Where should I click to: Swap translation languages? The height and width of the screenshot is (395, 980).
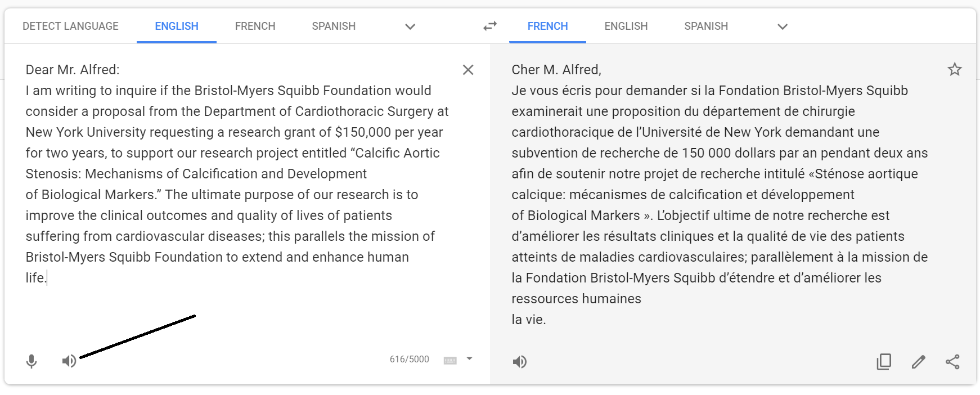coord(489,26)
